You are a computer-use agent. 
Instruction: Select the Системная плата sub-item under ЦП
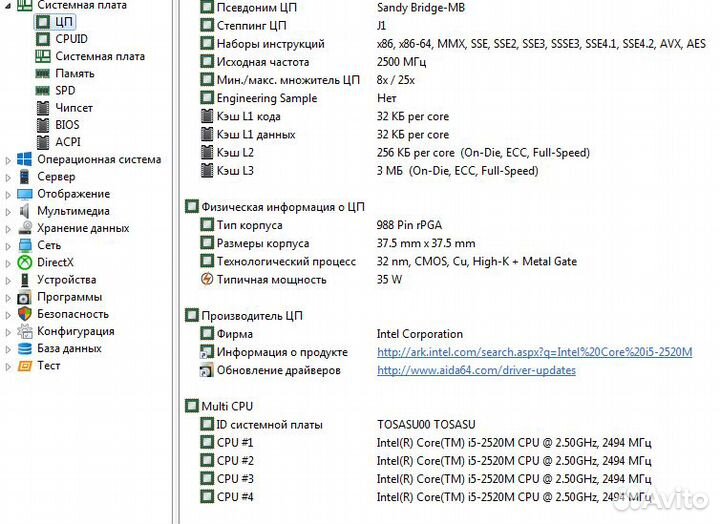pos(100,56)
